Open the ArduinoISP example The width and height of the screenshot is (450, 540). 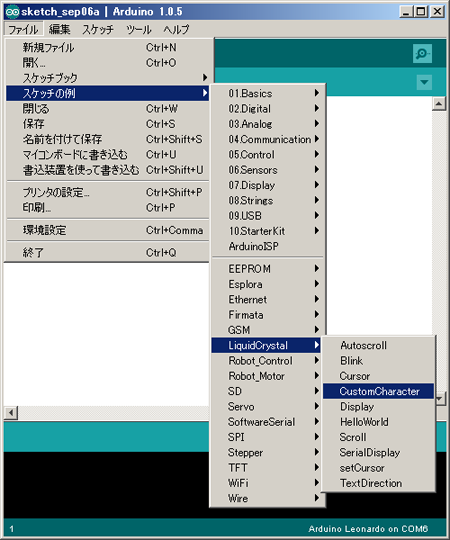tap(267, 246)
